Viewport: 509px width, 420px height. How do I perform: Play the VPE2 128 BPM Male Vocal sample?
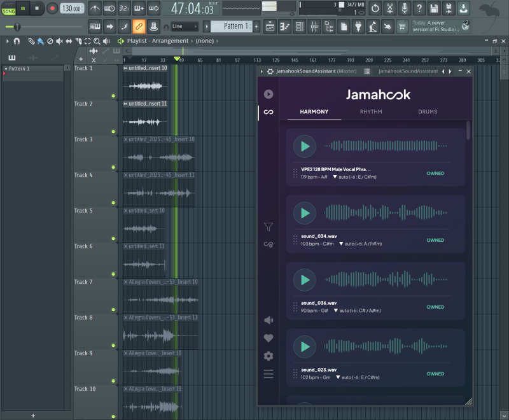tap(305, 146)
